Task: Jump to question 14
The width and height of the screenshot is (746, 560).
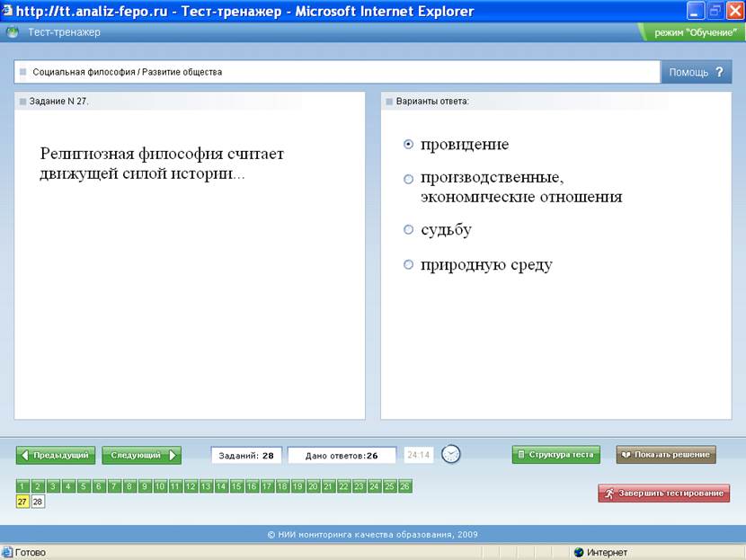Action: point(221,486)
